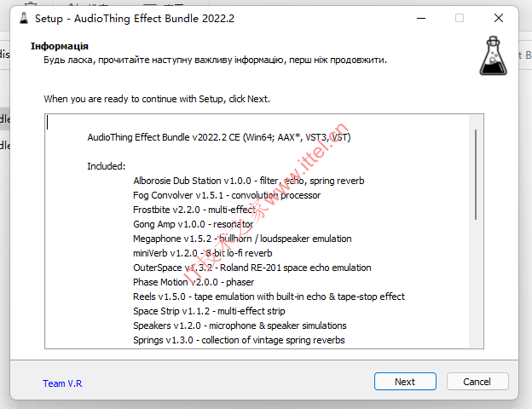Click the miniVerb v1.2.0 line

203,253
